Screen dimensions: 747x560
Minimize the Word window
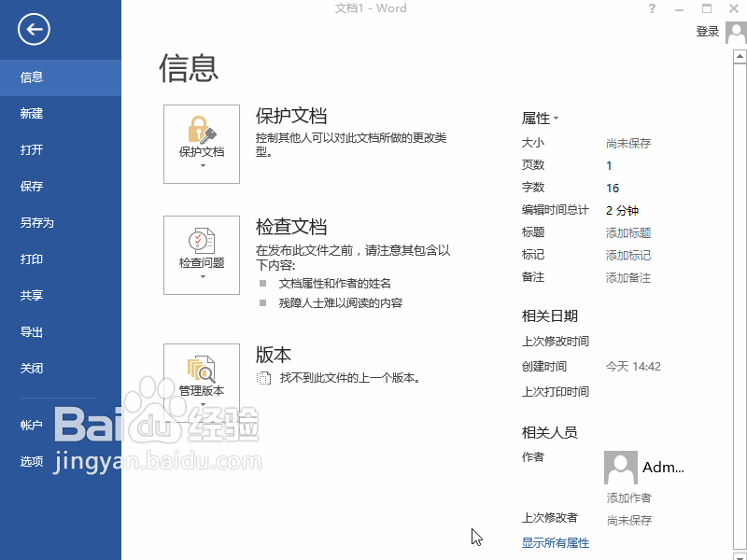click(680, 8)
